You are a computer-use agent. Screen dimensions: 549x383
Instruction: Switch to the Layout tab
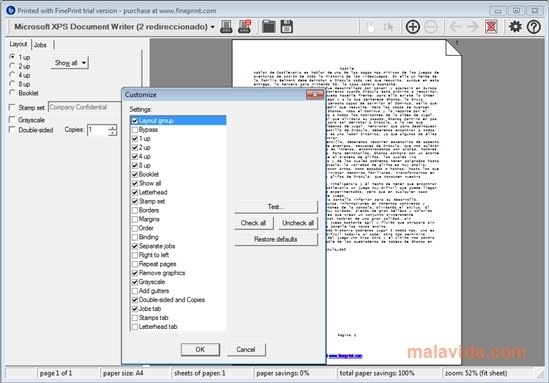[x=18, y=44]
